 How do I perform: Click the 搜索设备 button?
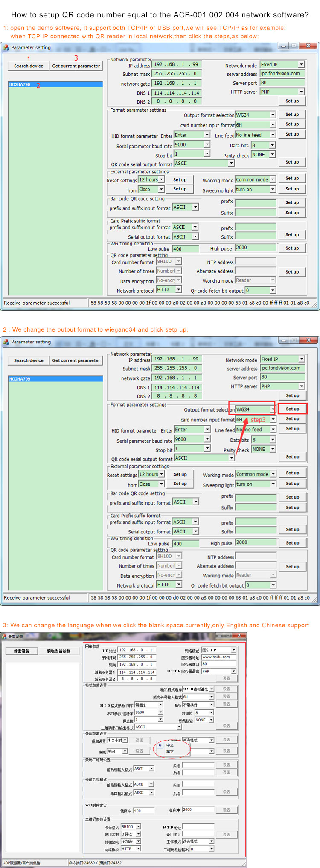point(22,651)
